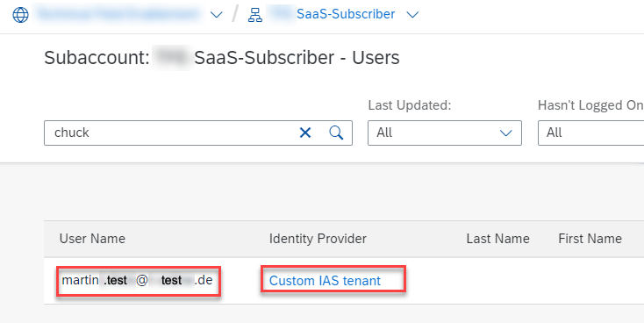The width and height of the screenshot is (644, 323).
Task: Expand the SaaS-Subscriber breadcrumb chevron
Action: [x=412, y=15]
